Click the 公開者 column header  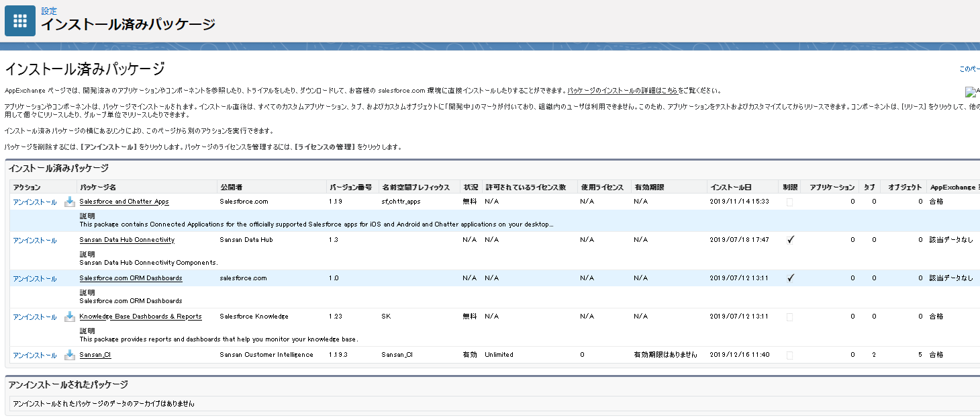(x=230, y=187)
